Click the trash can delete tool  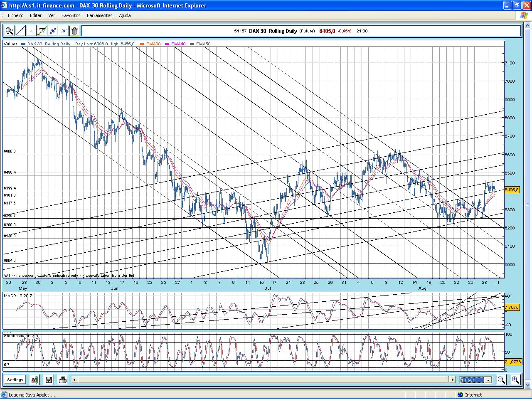point(74,31)
